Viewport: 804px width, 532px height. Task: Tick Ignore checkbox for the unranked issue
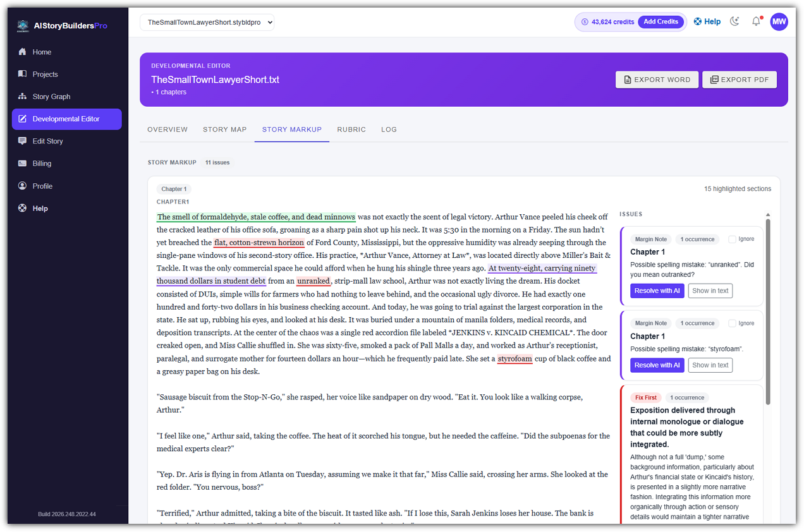732,239
